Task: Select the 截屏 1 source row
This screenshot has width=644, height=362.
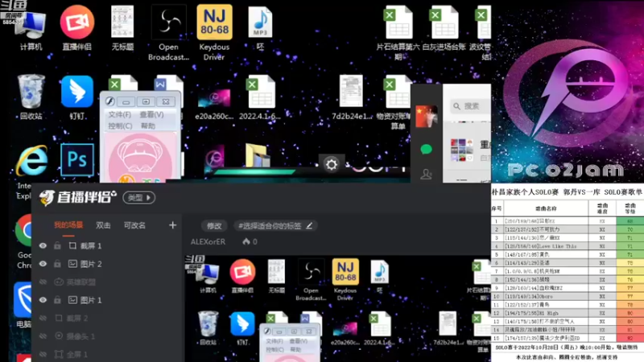Action: click(x=107, y=246)
